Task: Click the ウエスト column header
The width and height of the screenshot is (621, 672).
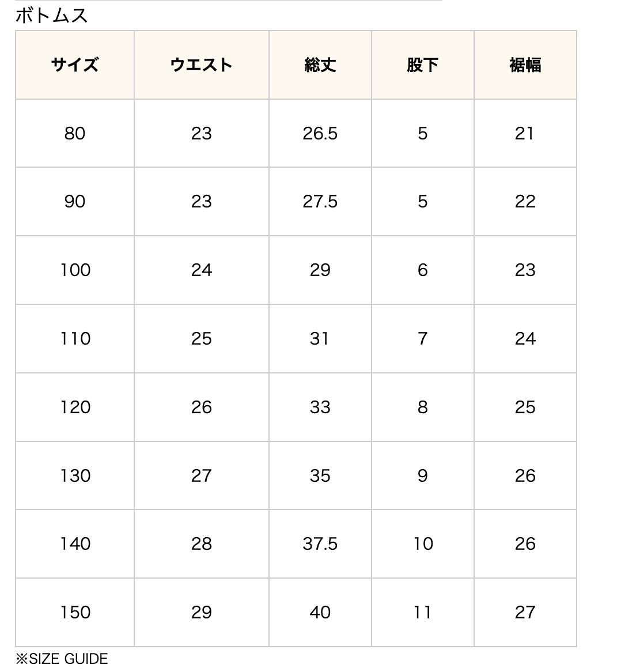Action: pyautogui.click(x=201, y=65)
